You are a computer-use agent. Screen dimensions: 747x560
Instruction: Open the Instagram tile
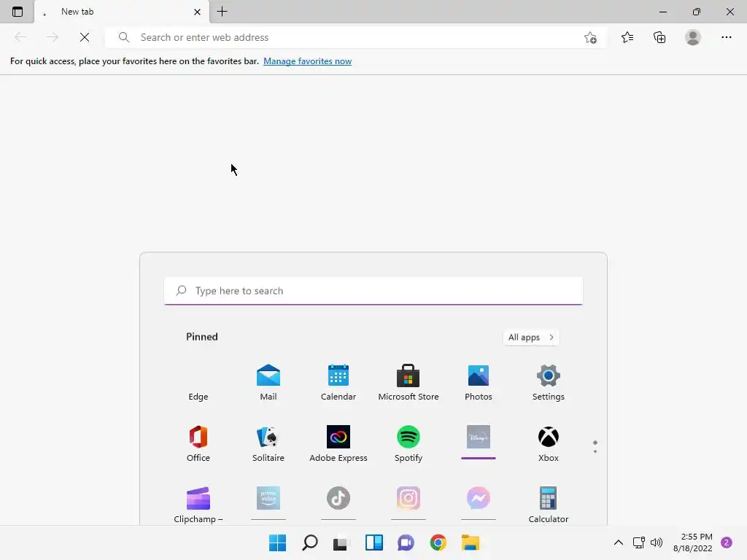click(x=409, y=503)
